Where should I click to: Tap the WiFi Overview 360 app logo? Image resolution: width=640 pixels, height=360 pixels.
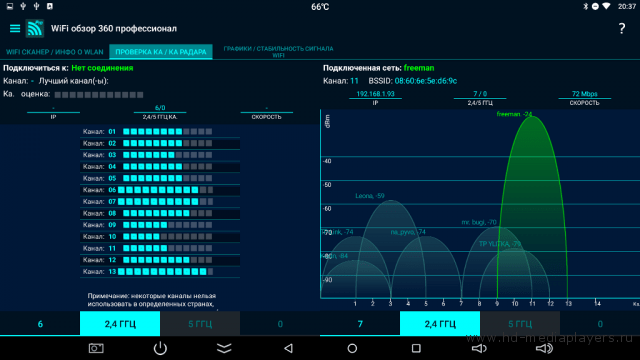35,28
